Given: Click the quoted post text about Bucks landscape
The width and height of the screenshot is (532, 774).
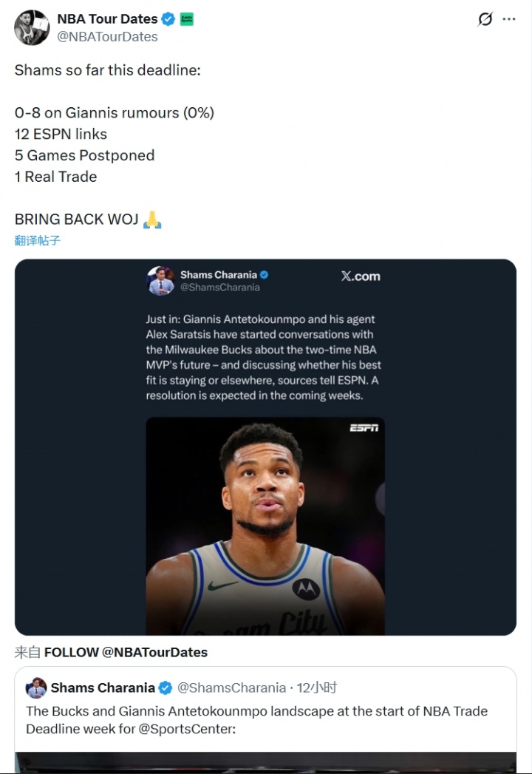Looking at the screenshot, I should pos(256,711).
